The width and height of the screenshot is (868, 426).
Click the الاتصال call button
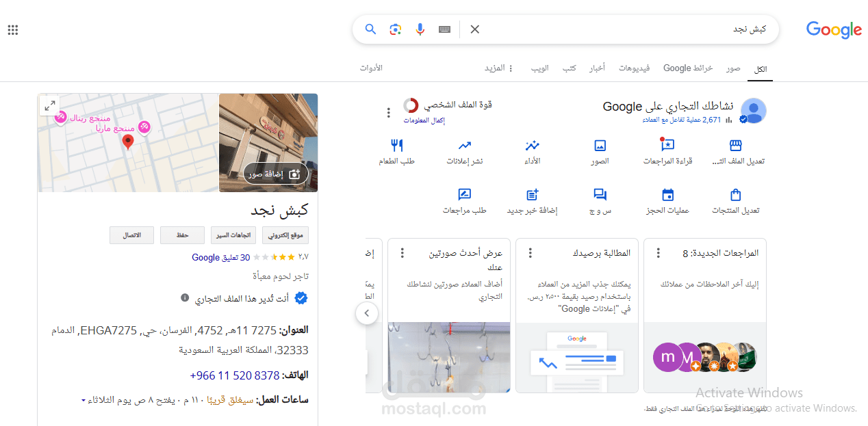(131, 235)
